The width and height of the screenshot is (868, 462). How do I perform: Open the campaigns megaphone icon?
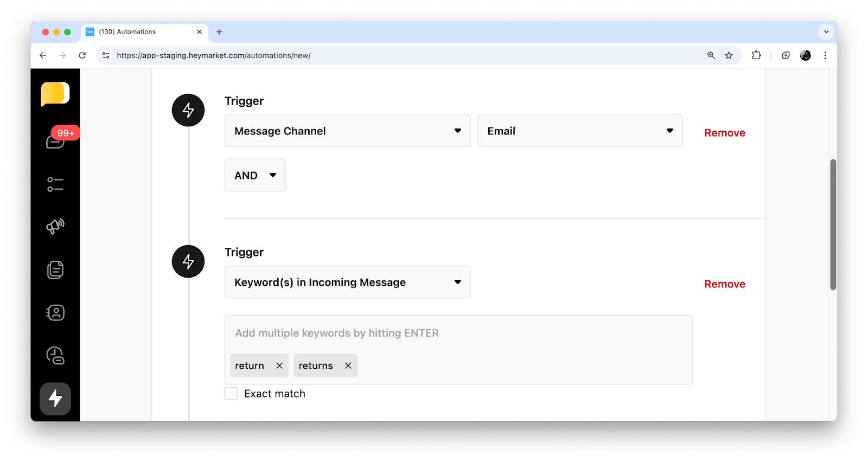pyautogui.click(x=55, y=226)
